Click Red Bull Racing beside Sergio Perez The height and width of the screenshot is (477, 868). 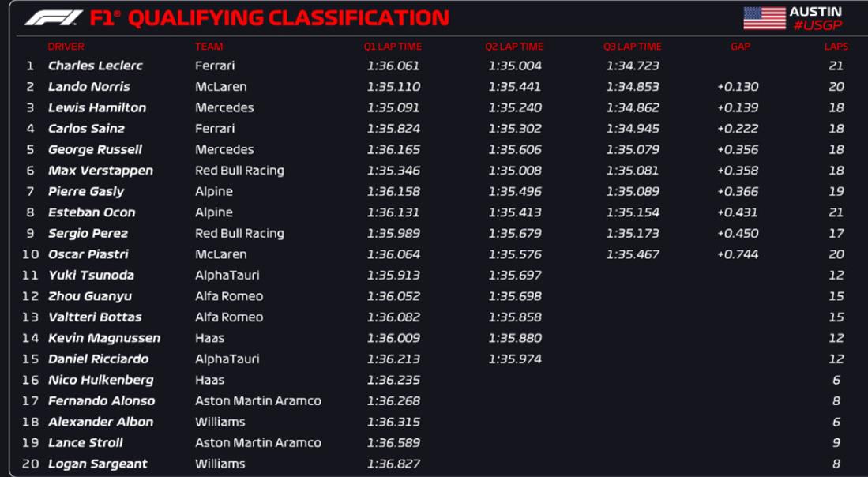click(x=239, y=233)
